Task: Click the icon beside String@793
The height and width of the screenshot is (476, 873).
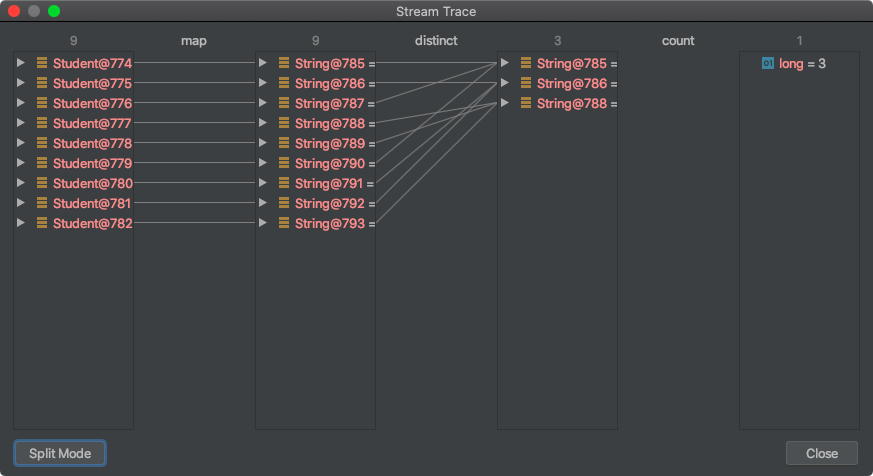Action: [284, 223]
